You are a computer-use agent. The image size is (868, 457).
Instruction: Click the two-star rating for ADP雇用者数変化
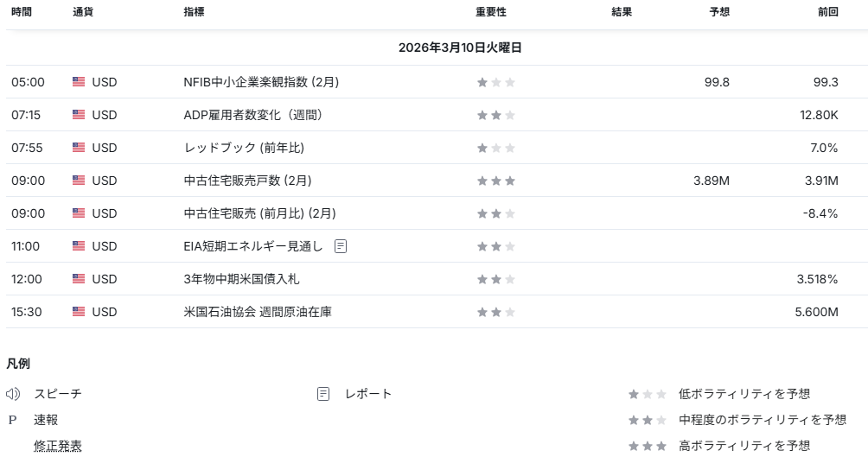[x=495, y=115]
